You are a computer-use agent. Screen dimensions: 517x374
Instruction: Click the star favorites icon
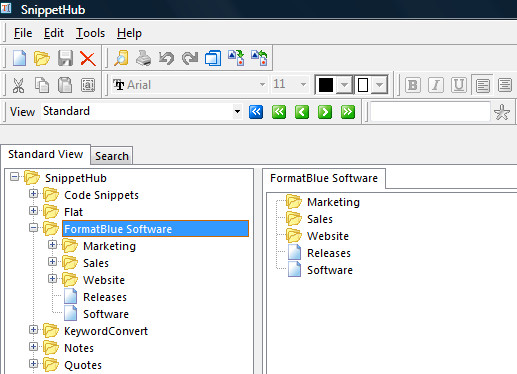click(502, 112)
